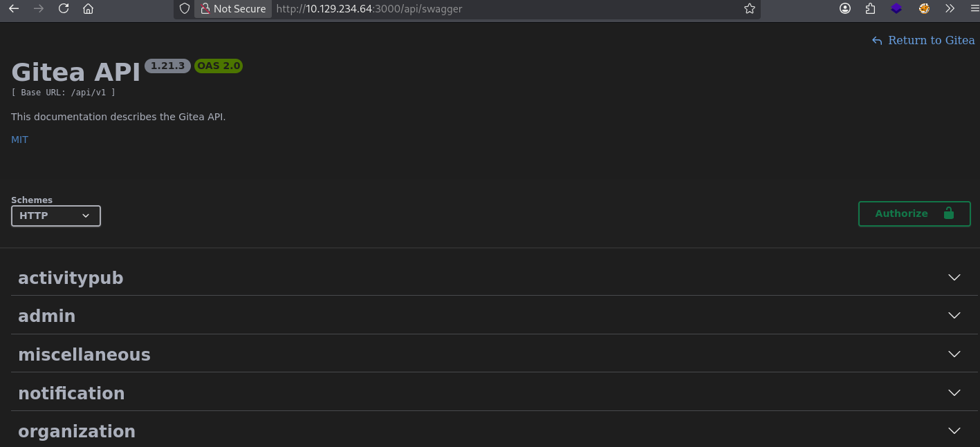Viewport: 980px width, 447px height.
Task: Open the admin API group heading
Action: pos(46,316)
